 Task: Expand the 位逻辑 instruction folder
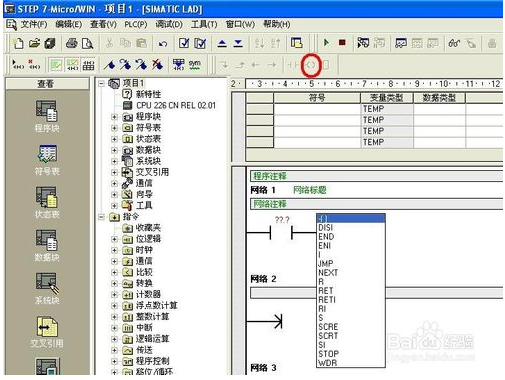(x=114, y=239)
